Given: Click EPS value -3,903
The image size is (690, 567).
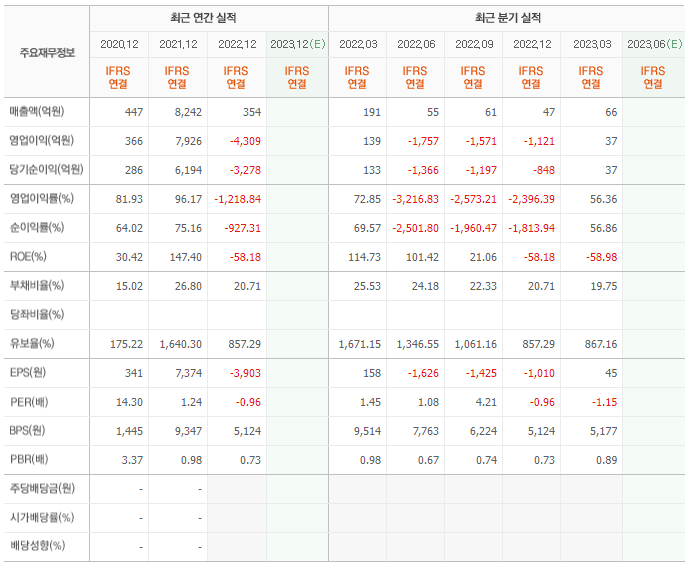Looking at the screenshot, I should 245,373.
